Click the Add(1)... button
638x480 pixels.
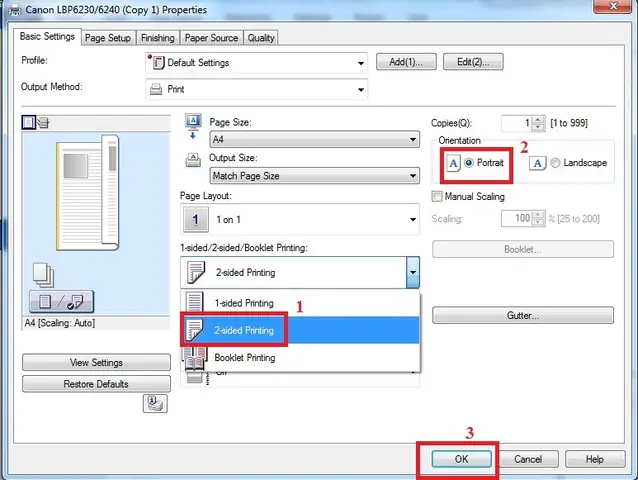coord(406,62)
